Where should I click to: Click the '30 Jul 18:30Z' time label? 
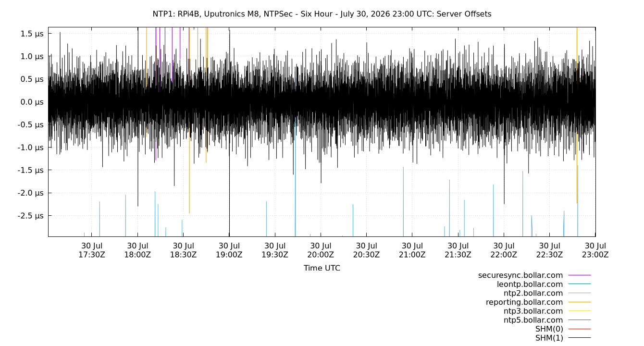click(183, 250)
